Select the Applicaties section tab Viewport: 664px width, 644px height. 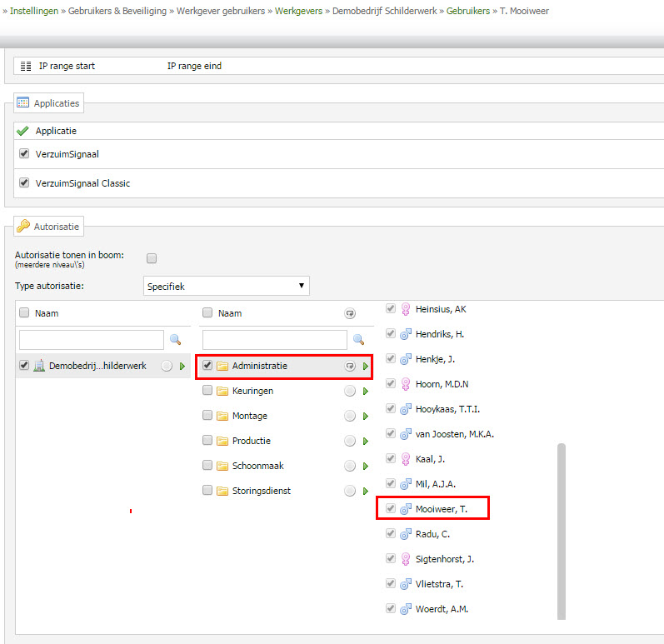click(x=48, y=103)
